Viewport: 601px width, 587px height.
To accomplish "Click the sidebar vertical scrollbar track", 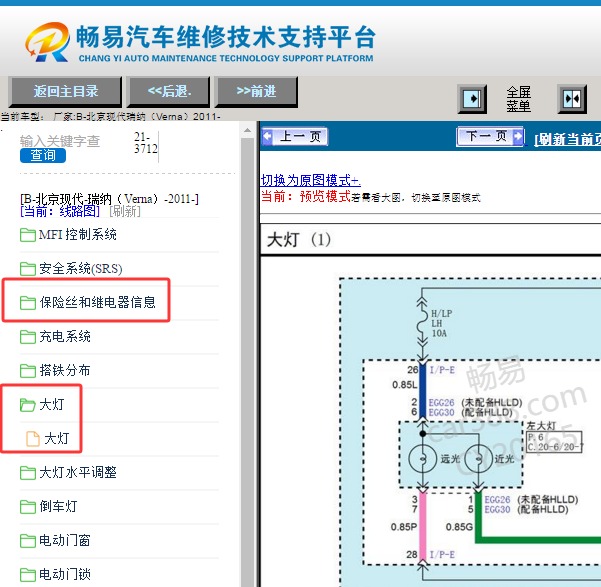I will point(248,360).
